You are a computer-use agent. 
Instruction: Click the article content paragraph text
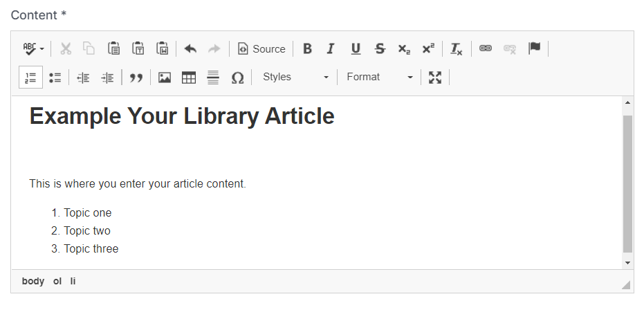click(x=138, y=183)
